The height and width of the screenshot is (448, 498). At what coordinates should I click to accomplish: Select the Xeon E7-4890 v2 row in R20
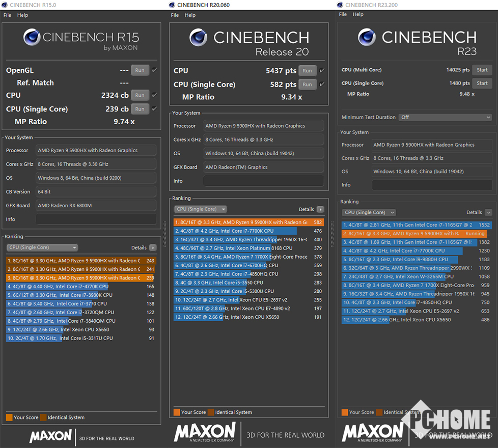(x=248, y=309)
